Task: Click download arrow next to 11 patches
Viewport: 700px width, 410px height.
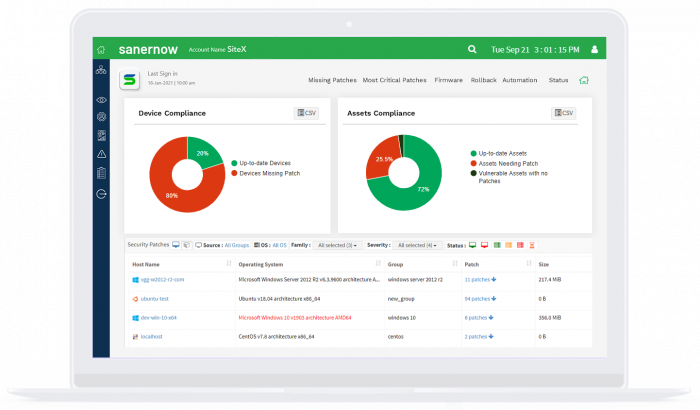Action: coord(494,280)
